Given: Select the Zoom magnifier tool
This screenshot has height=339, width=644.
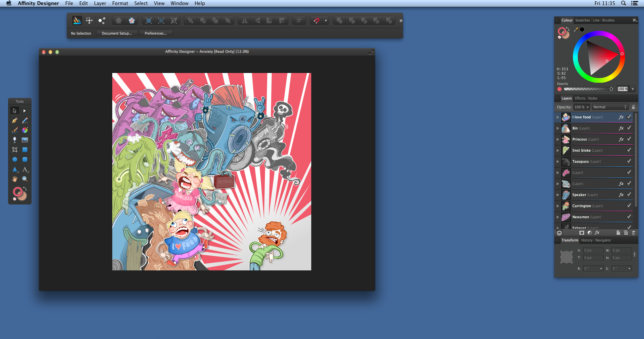Looking at the screenshot, I should pos(25,179).
